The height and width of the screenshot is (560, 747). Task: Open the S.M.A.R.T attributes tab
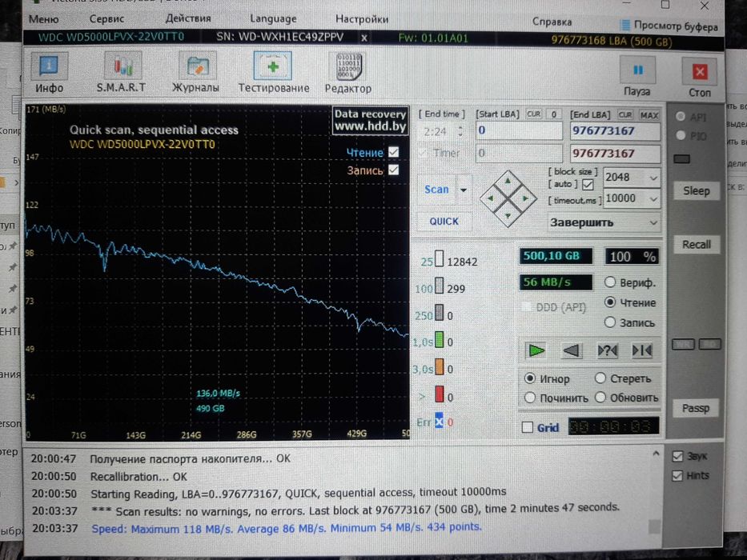[x=122, y=72]
